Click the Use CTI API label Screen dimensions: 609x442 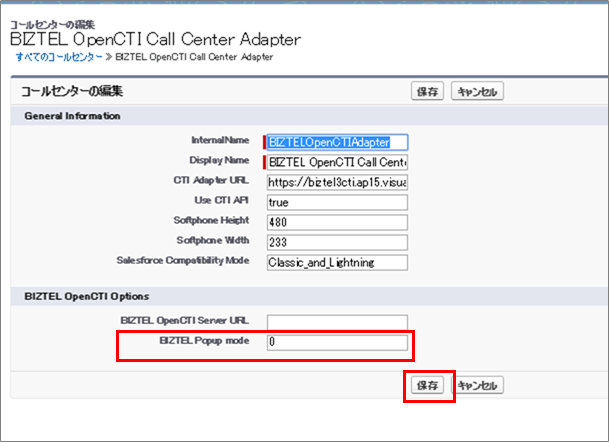[221, 200]
